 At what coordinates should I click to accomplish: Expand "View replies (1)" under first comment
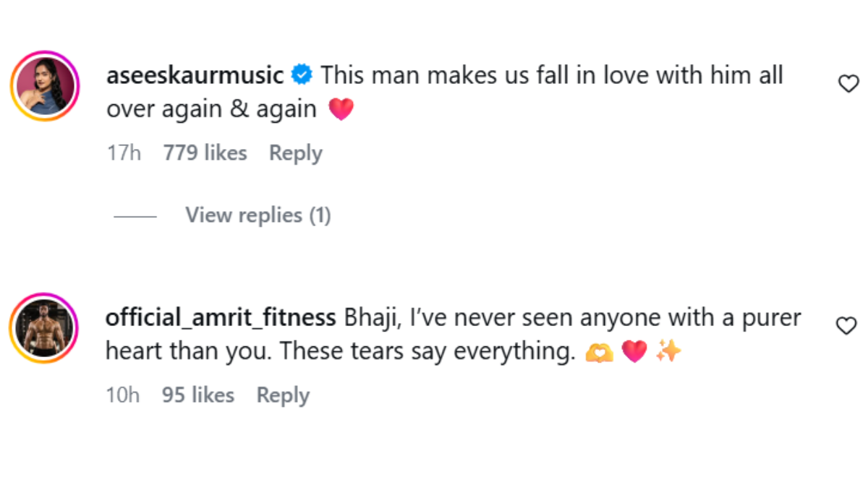click(258, 215)
